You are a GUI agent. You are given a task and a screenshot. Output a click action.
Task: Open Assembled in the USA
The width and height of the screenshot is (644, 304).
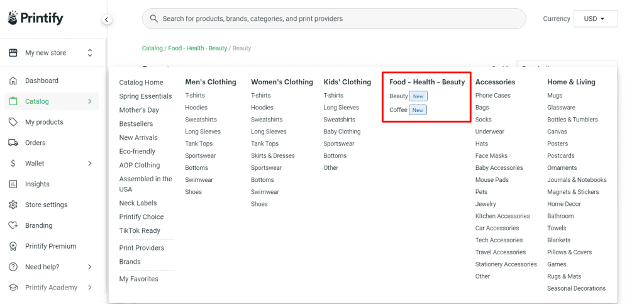pyautogui.click(x=145, y=184)
